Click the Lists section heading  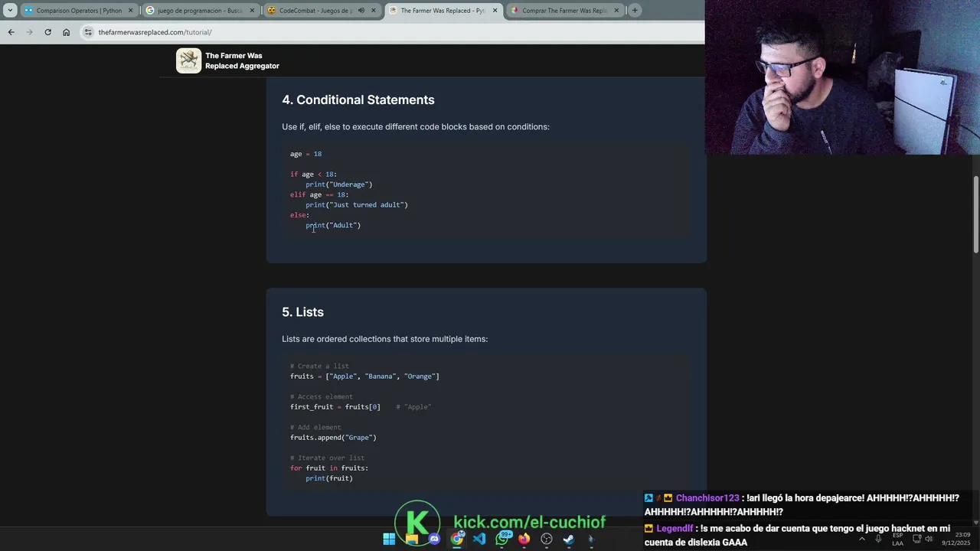(x=302, y=312)
